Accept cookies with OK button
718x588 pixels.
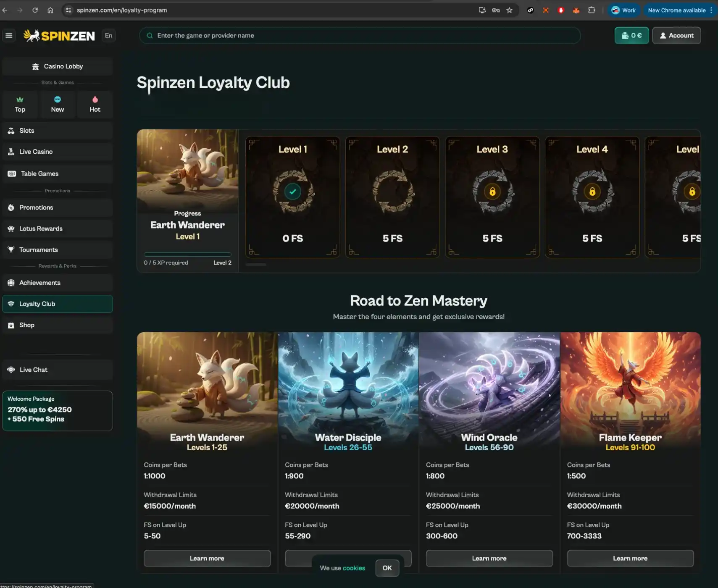[x=387, y=568]
